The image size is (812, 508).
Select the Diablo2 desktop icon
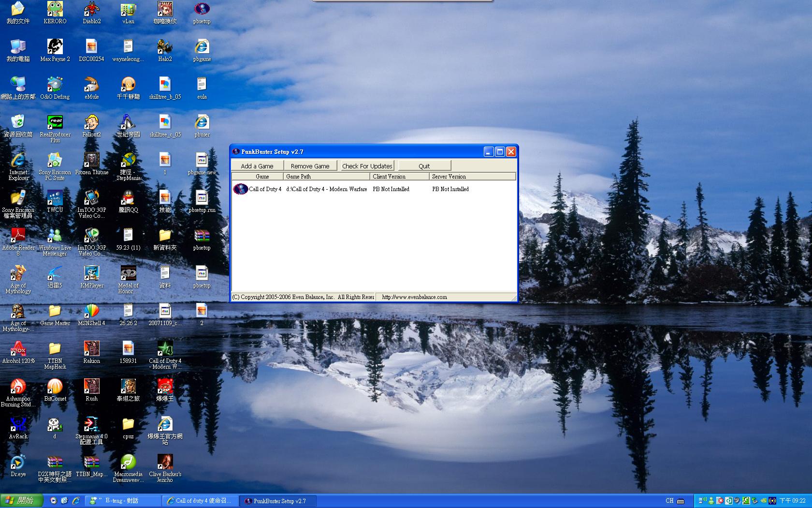pyautogui.click(x=91, y=9)
